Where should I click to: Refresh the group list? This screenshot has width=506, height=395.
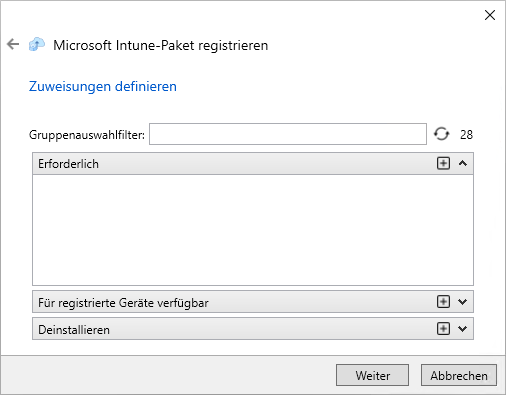coord(442,134)
